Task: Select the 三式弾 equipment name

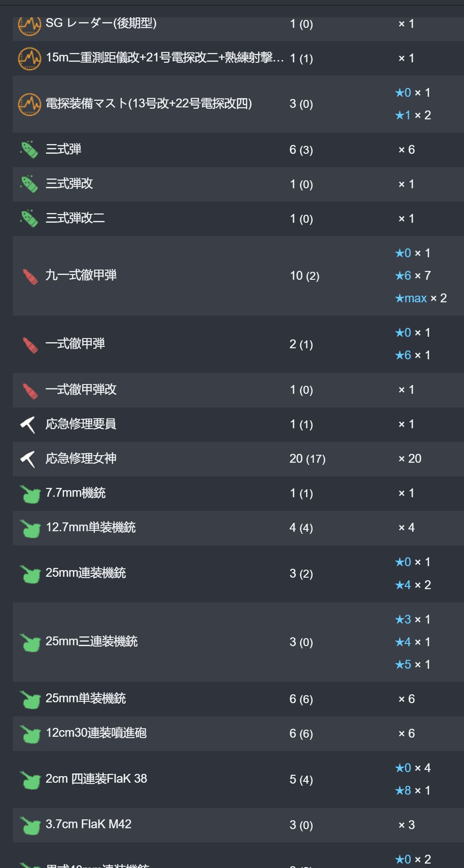Action: 64,149
